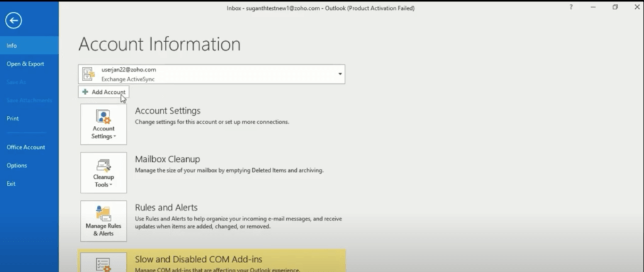This screenshot has width=644, height=272.
Task: Click the Add Account button
Action: point(104,92)
